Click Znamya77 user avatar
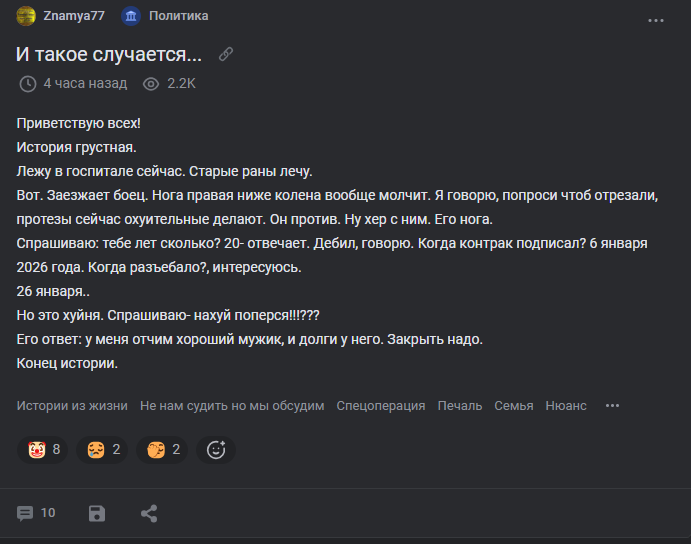The width and height of the screenshot is (691, 544). pyautogui.click(x=26, y=16)
